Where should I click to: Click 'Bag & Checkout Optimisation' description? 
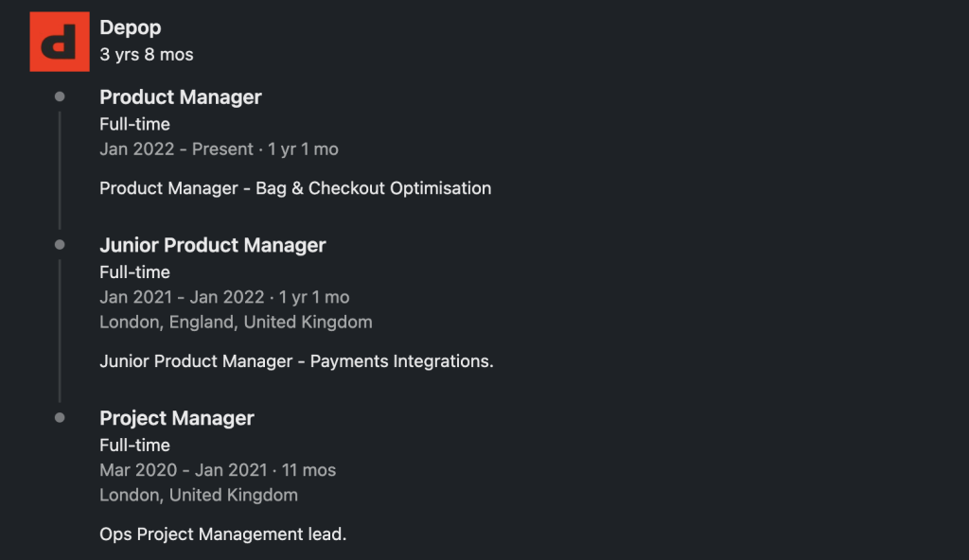tap(373, 188)
